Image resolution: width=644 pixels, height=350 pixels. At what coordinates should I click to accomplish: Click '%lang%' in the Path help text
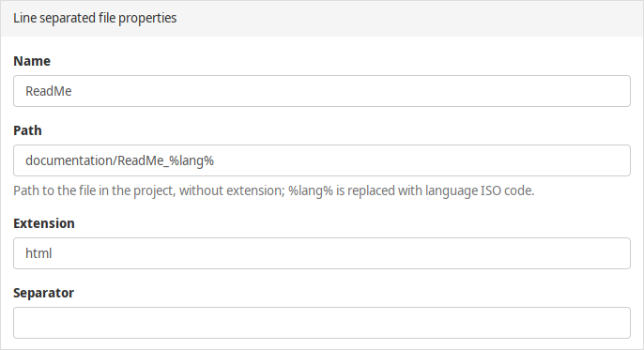tap(311, 190)
